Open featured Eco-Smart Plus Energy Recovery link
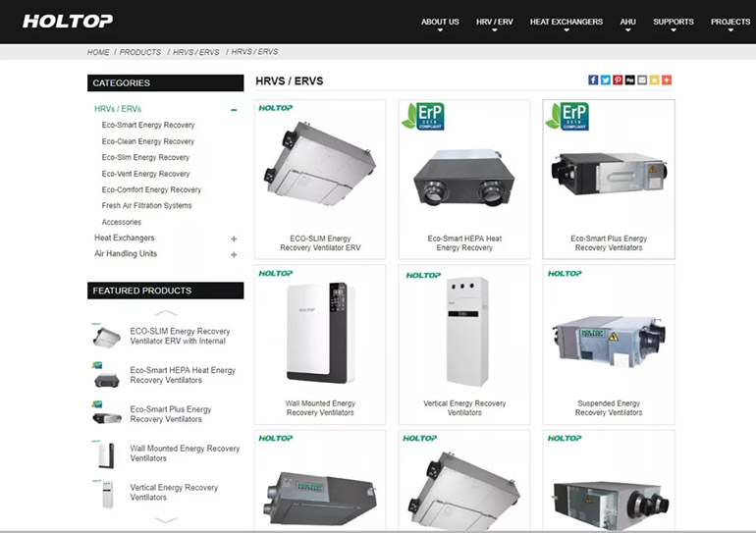This screenshot has width=756, height=533. (x=171, y=414)
